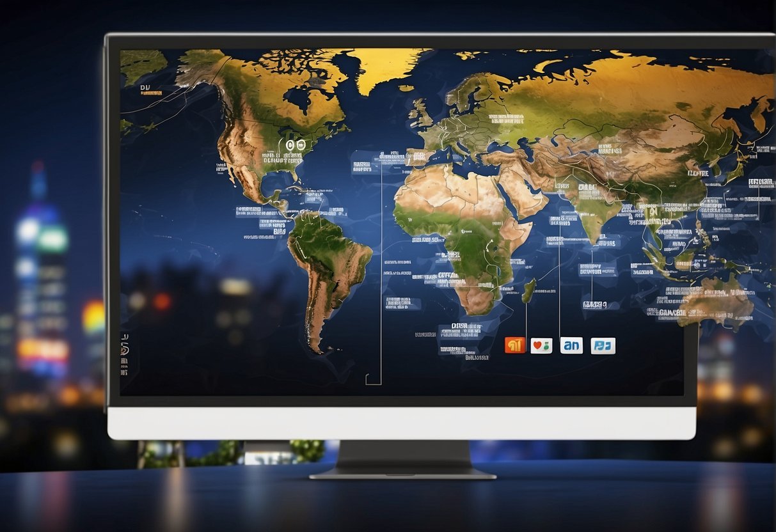This screenshot has height=532, width=776.
Task: Select the white tile labeled 'an'
Action: (571, 345)
